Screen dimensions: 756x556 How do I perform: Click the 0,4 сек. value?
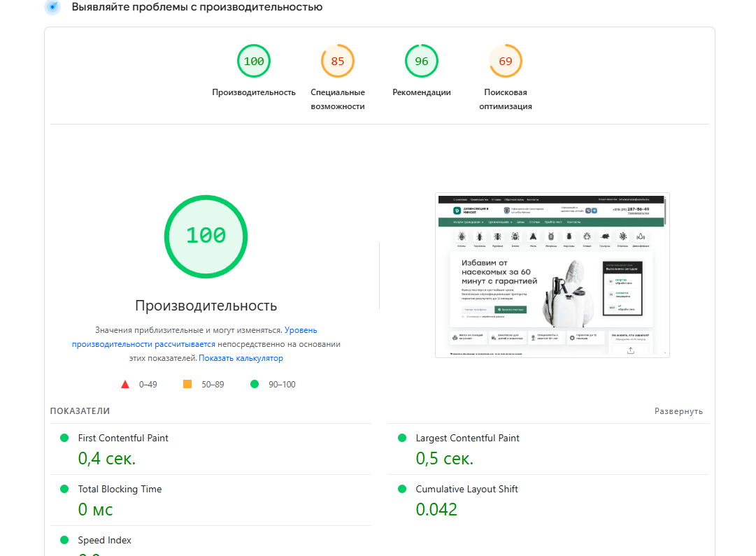[x=107, y=458]
